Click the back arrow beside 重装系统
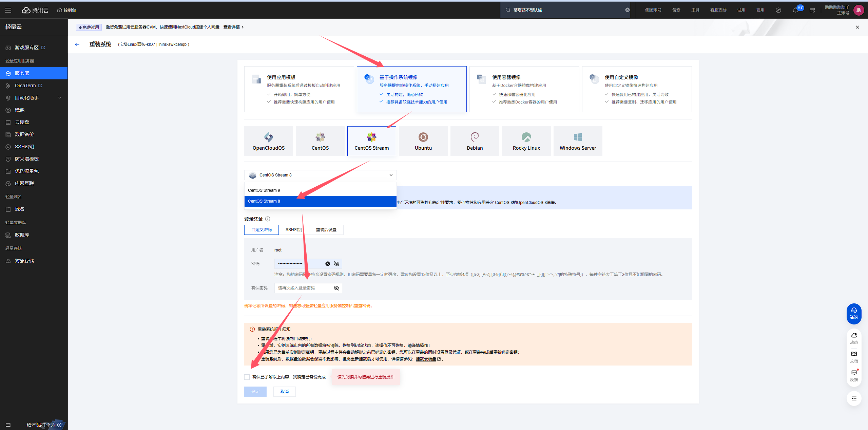The height and width of the screenshot is (430, 868). 77,44
